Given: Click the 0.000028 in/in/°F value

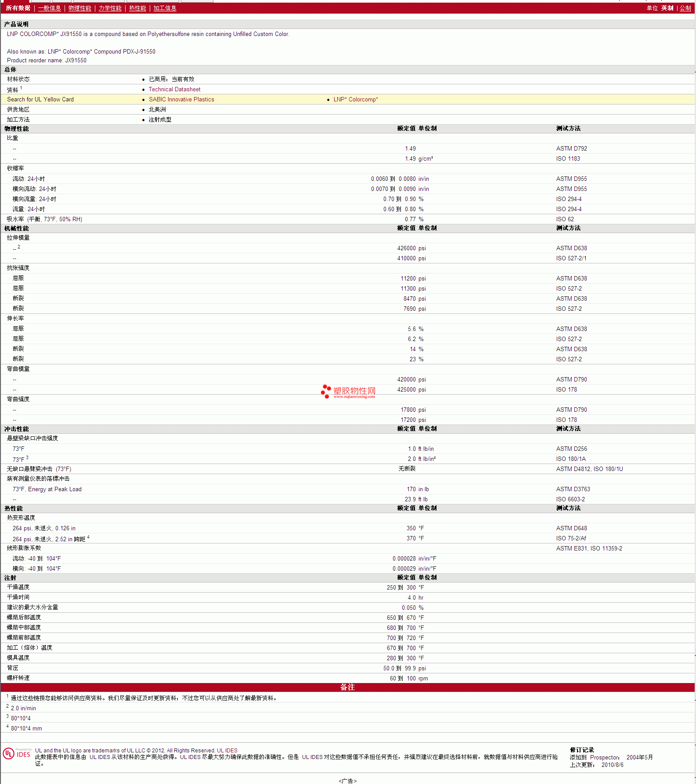Looking at the screenshot, I should [x=414, y=558].
